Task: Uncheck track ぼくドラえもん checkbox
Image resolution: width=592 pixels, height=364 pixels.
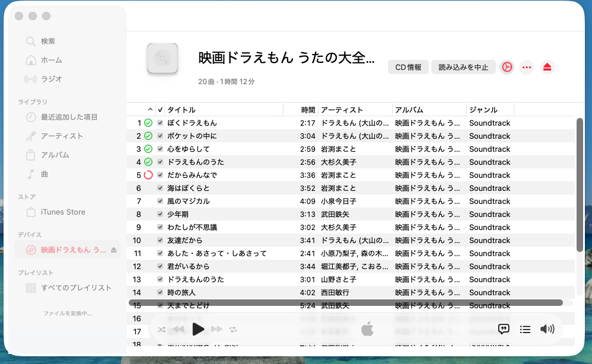Action: [160, 123]
